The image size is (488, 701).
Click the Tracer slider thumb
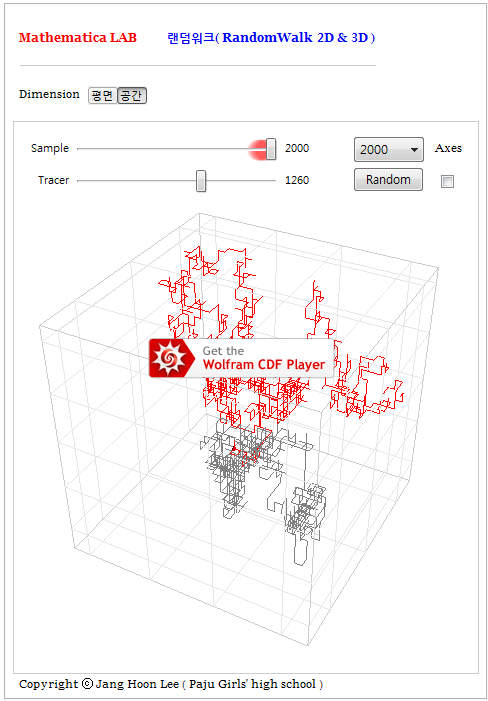pyautogui.click(x=201, y=181)
